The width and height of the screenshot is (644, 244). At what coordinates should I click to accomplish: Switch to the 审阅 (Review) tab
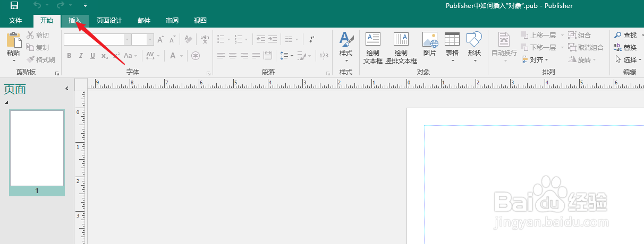pyautogui.click(x=172, y=21)
